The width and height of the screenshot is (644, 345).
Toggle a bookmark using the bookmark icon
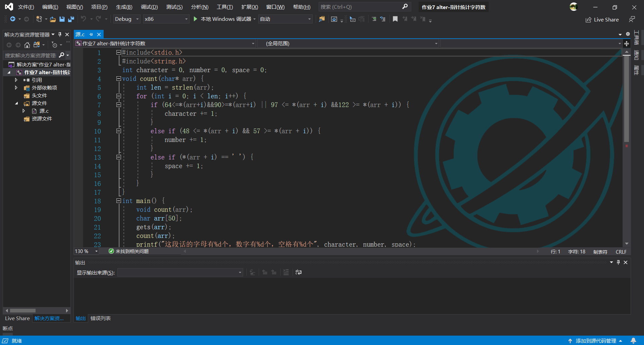click(x=395, y=19)
